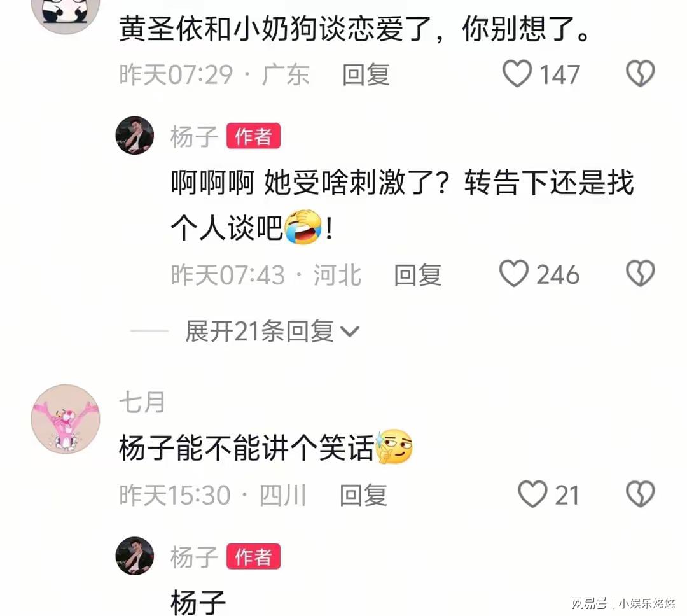Tap broken heart on the 河北 reply
The image size is (687, 616).
(640, 274)
